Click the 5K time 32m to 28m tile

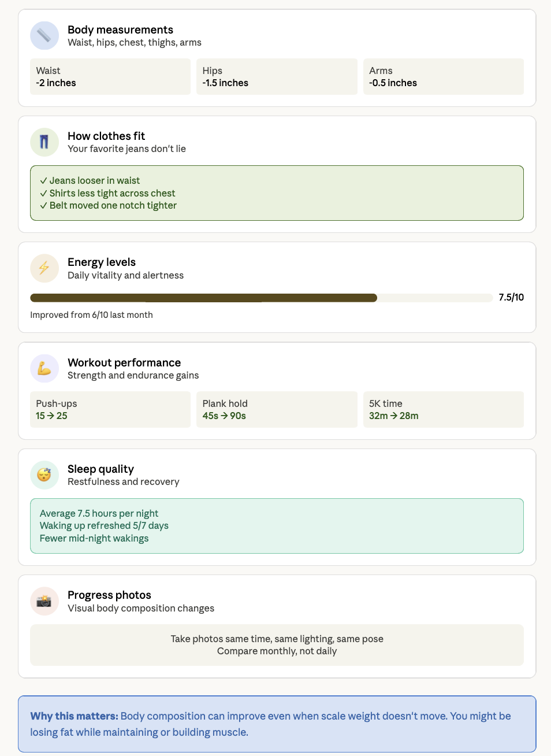click(443, 409)
